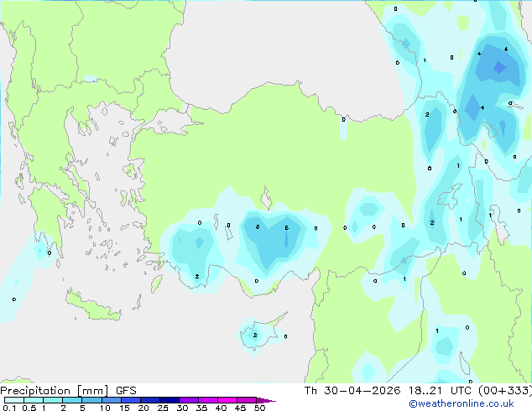Click the '2' precipitation value over Cyprus
532x411 pixels.
point(255,335)
